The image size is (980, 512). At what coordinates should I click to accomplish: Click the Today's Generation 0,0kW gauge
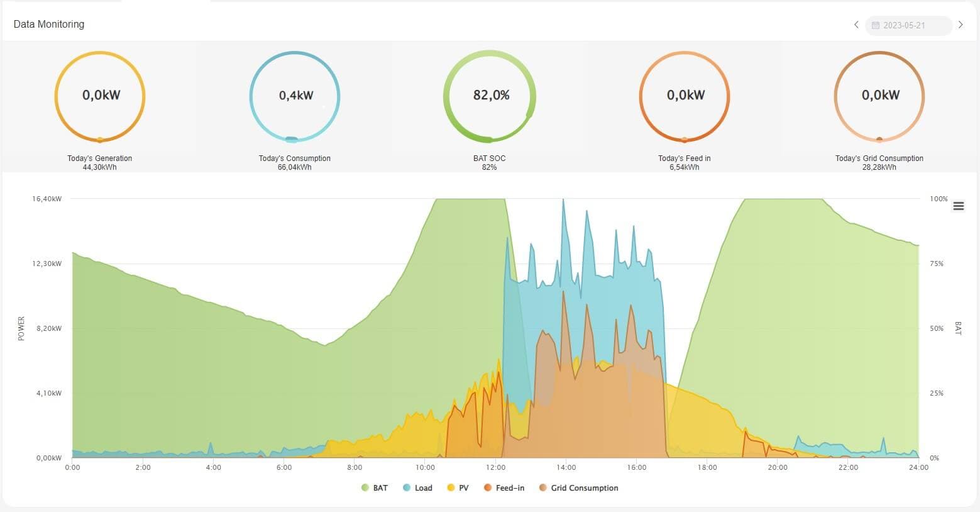pyautogui.click(x=100, y=96)
